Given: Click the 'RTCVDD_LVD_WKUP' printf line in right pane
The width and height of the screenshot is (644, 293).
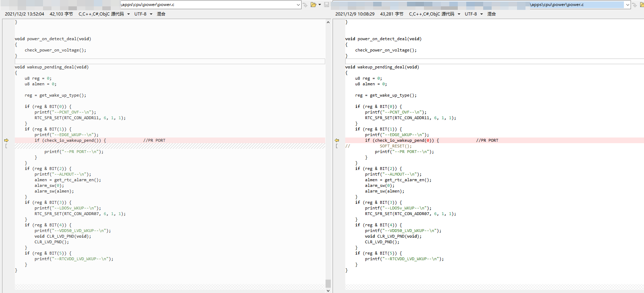Looking at the screenshot, I should [x=405, y=259].
